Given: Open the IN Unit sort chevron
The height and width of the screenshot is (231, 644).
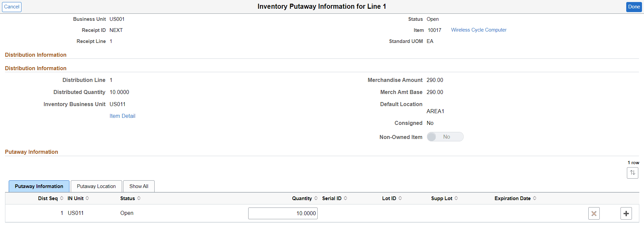Looking at the screenshot, I should 87,198.
